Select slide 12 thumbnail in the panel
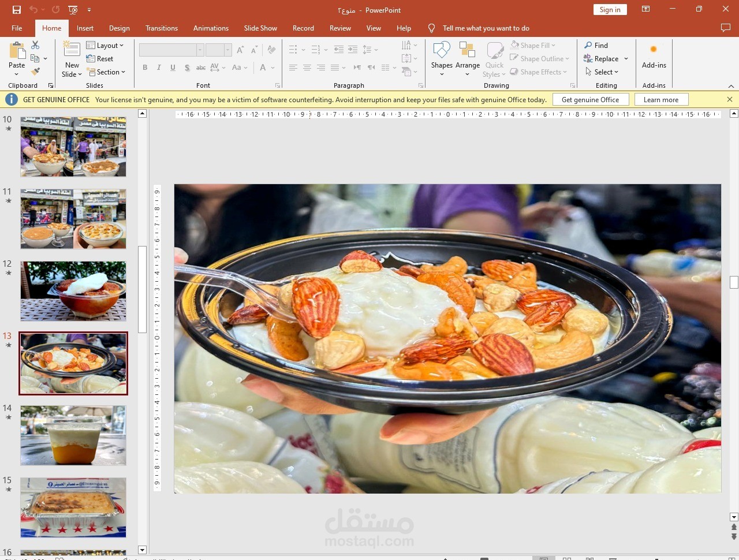 point(73,291)
